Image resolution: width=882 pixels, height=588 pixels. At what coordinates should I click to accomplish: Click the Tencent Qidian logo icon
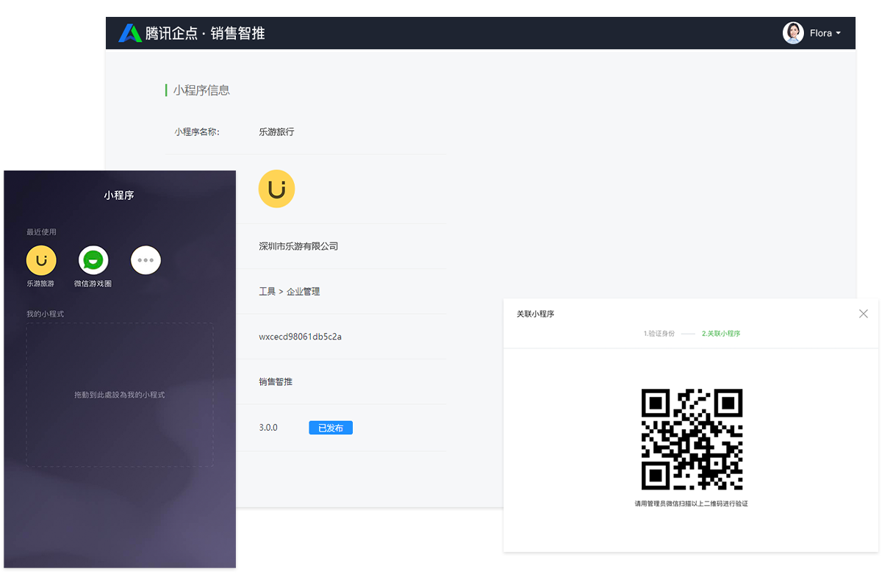click(130, 33)
